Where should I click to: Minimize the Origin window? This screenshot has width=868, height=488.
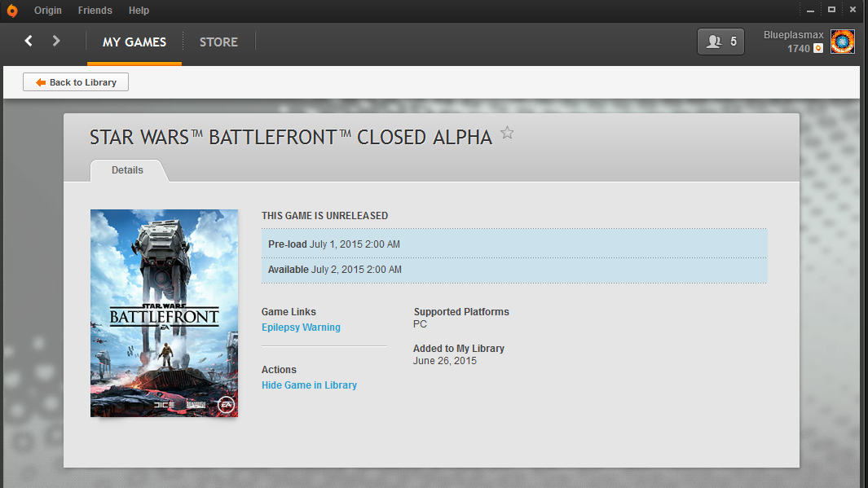810,10
